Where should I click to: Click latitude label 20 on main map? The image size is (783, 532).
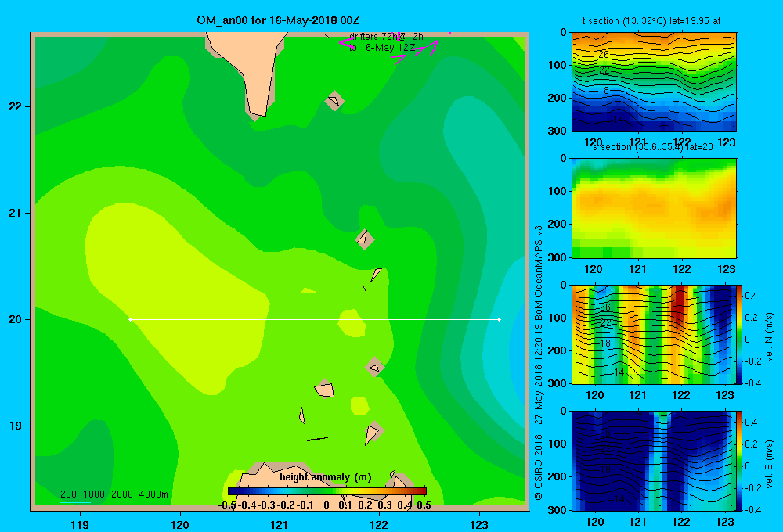(x=16, y=319)
